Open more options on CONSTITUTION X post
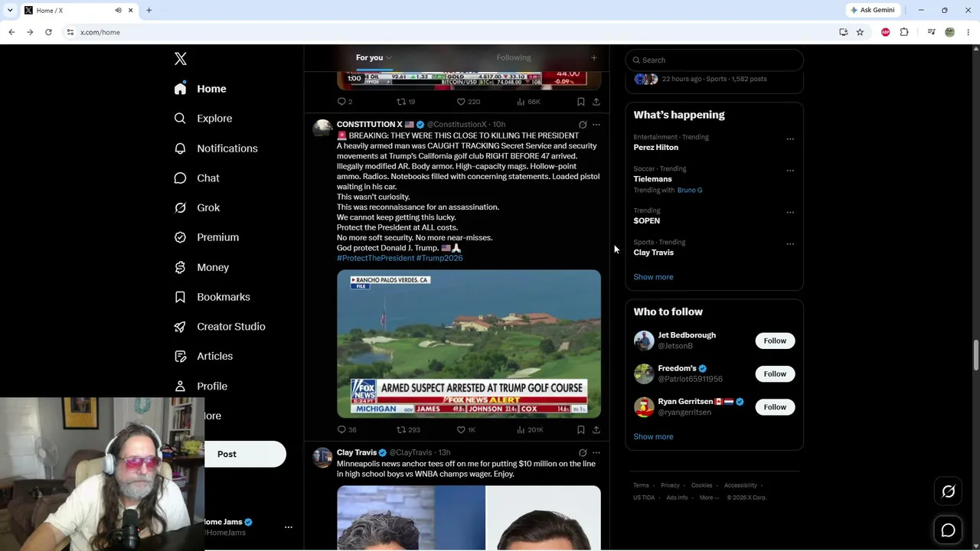The width and height of the screenshot is (980, 551). [x=596, y=125]
